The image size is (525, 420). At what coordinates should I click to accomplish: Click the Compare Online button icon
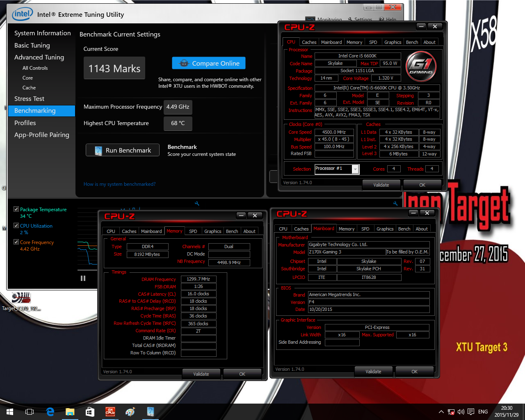(x=184, y=63)
